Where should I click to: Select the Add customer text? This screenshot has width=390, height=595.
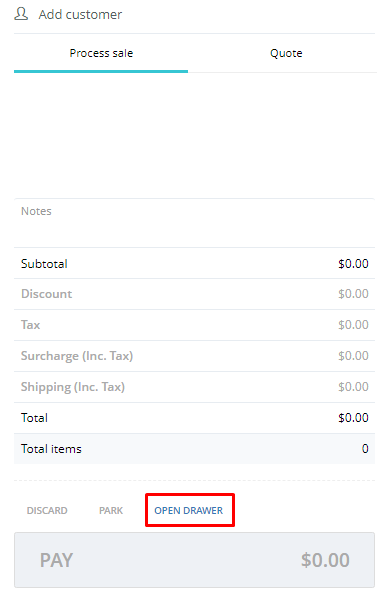[80, 14]
